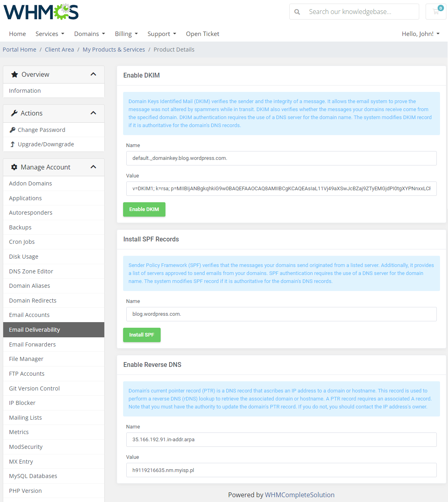
Task: Open FTP Accounts in sidebar
Action: click(x=54, y=374)
